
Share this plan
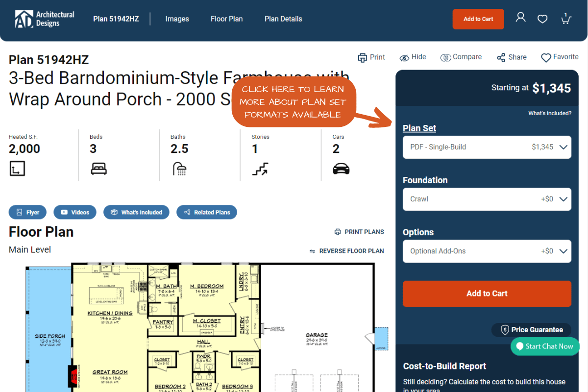[x=512, y=57]
